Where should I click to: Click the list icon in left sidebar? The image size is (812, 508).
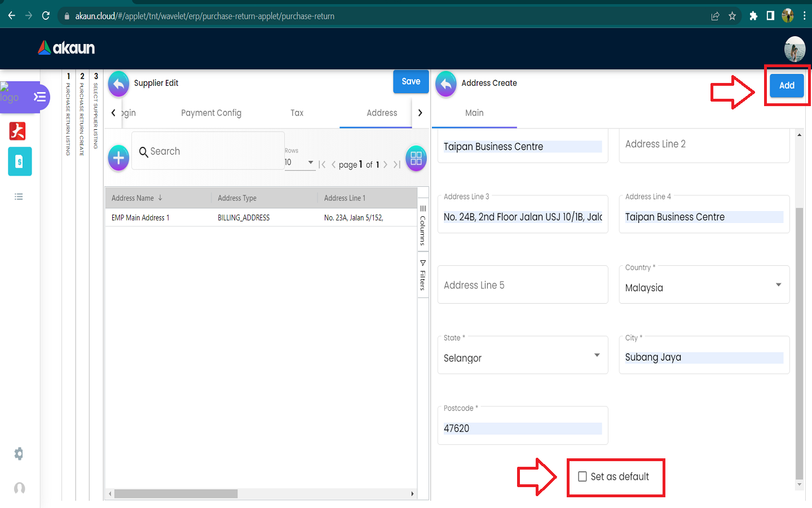19,196
